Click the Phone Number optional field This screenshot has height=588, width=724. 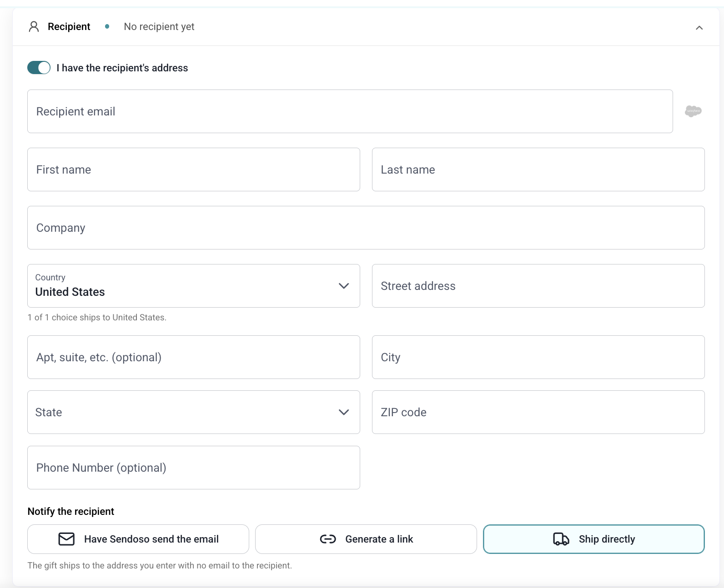pyautogui.click(x=194, y=468)
